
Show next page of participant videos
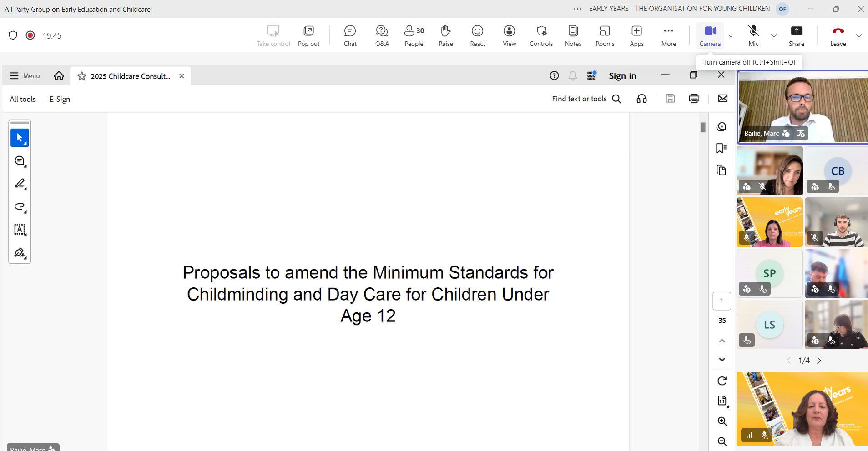coord(819,361)
